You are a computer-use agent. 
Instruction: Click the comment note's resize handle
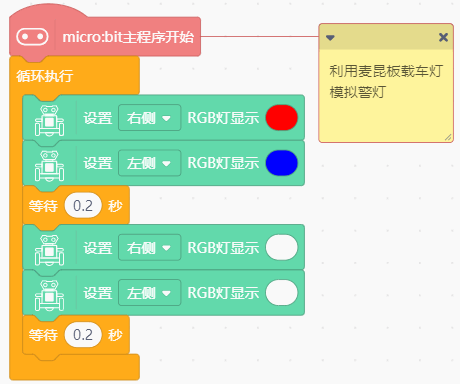(x=448, y=137)
